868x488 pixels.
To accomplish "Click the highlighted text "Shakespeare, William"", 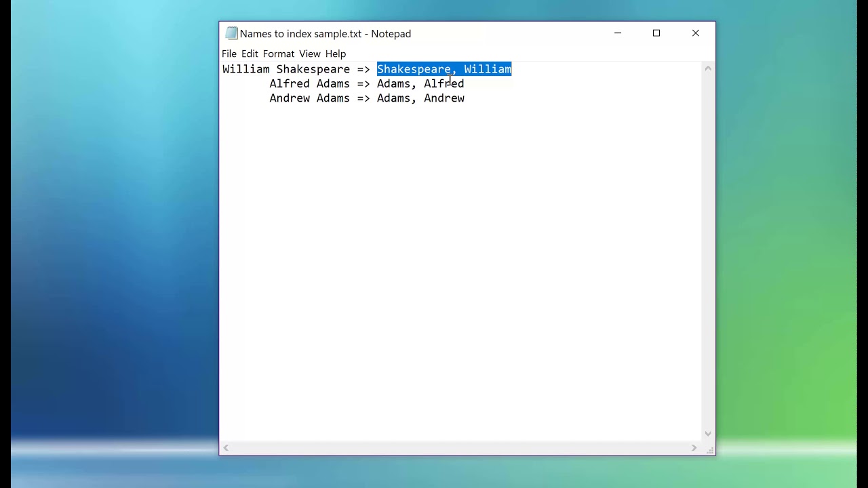I will 444,69.
